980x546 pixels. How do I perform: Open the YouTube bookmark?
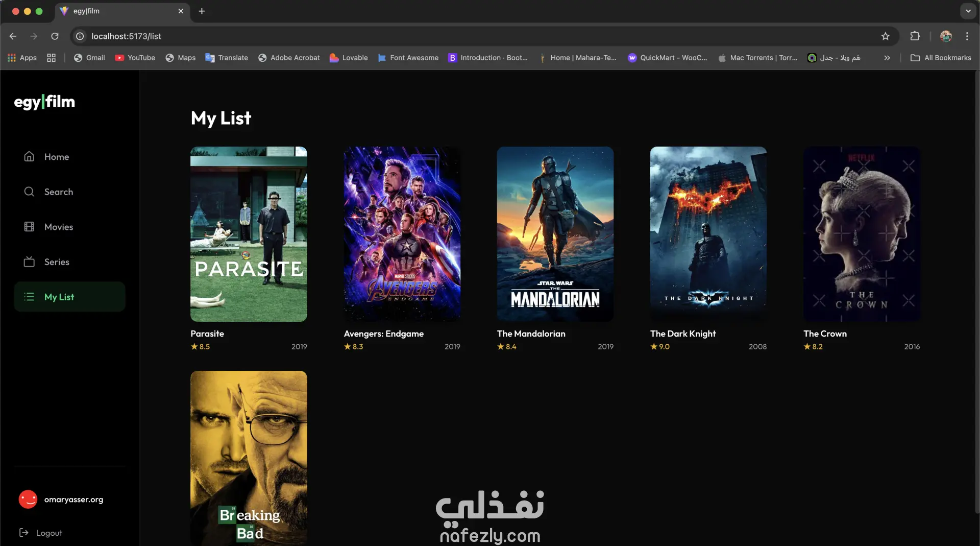[x=135, y=58]
